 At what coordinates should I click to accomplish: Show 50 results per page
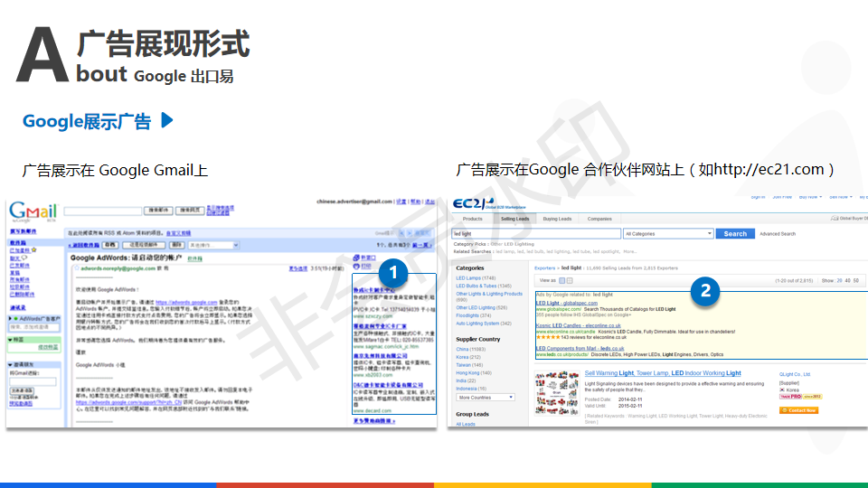click(855, 280)
